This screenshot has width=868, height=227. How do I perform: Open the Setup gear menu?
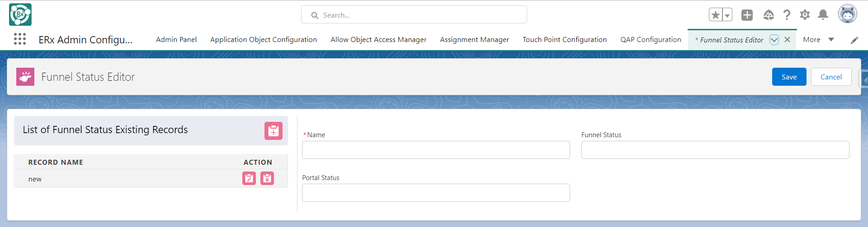[805, 15]
